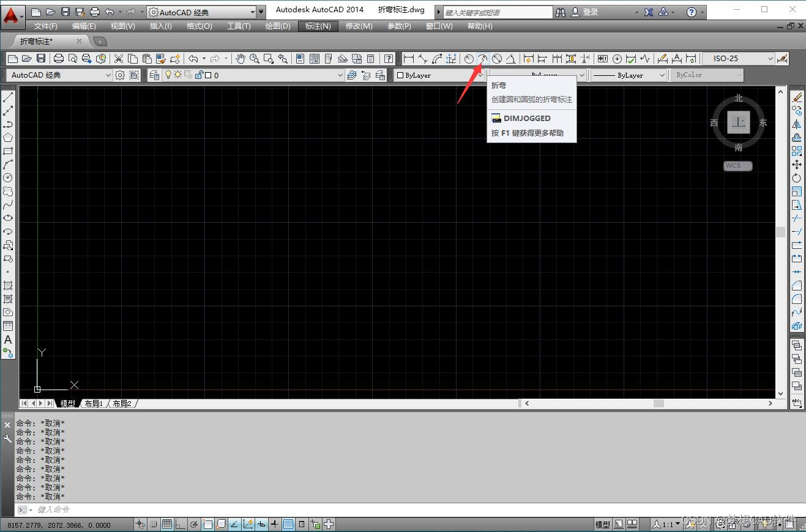Open the 文件(F) menu
806x532 pixels.
(45, 26)
